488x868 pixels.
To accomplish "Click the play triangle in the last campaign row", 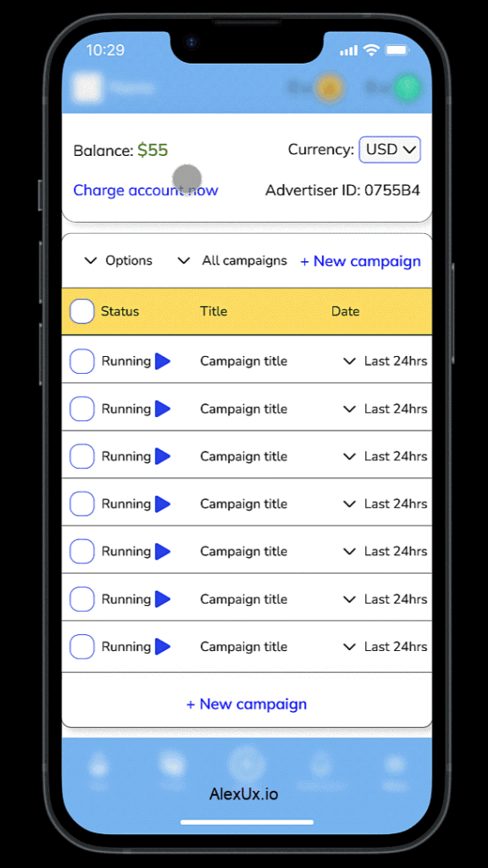I will [x=163, y=647].
